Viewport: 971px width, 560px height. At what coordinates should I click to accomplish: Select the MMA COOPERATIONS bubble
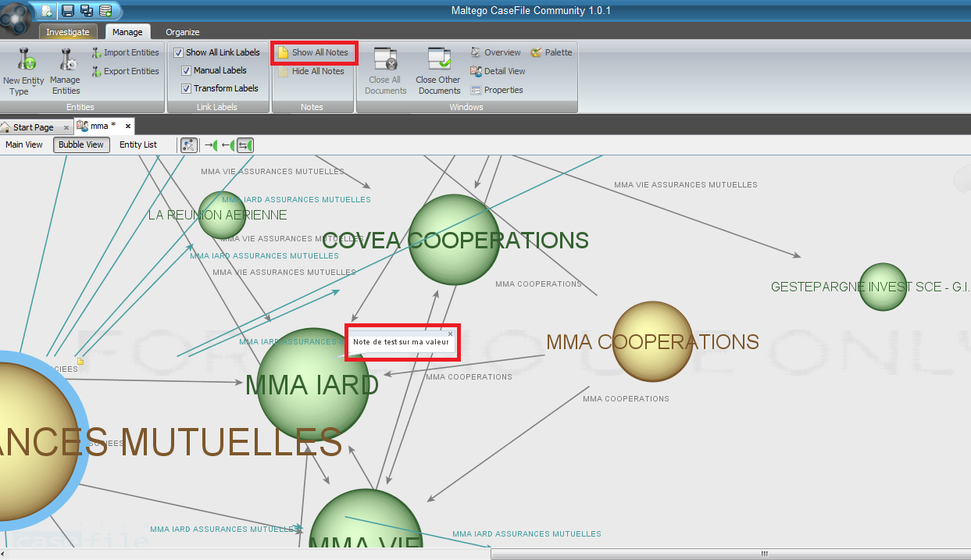tap(652, 341)
